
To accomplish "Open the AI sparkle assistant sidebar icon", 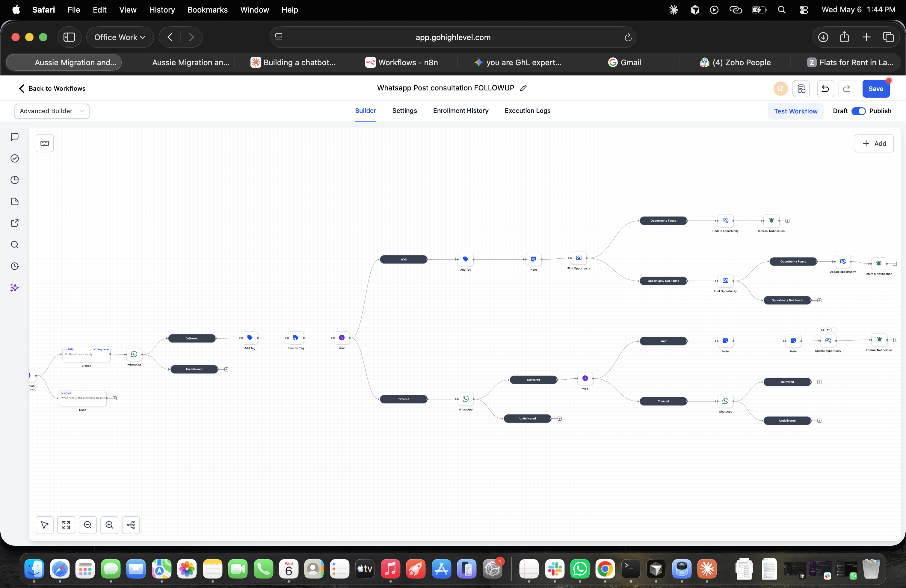I will point(15,288).
